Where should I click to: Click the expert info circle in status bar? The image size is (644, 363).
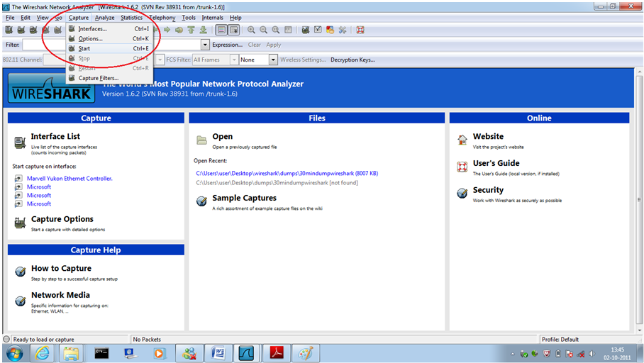(6, 339)
